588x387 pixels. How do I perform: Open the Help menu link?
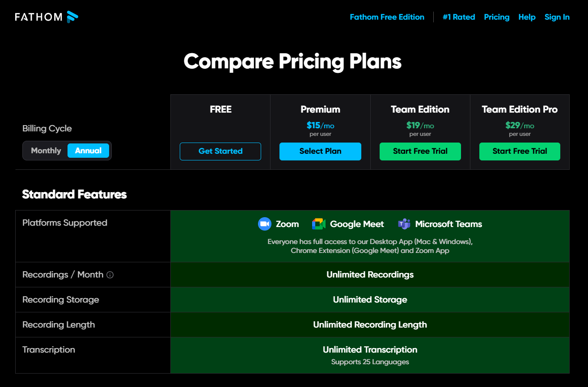click(x=527, y=17)
